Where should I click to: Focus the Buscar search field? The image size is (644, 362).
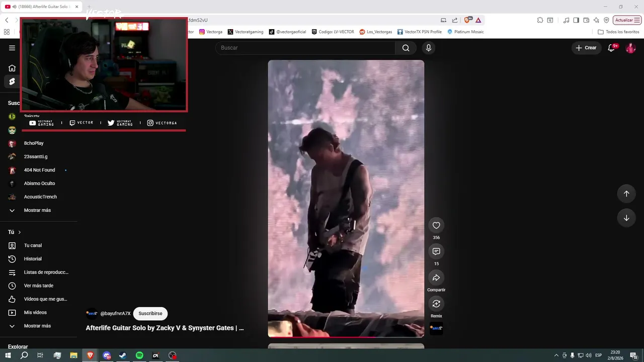point(305,48)
